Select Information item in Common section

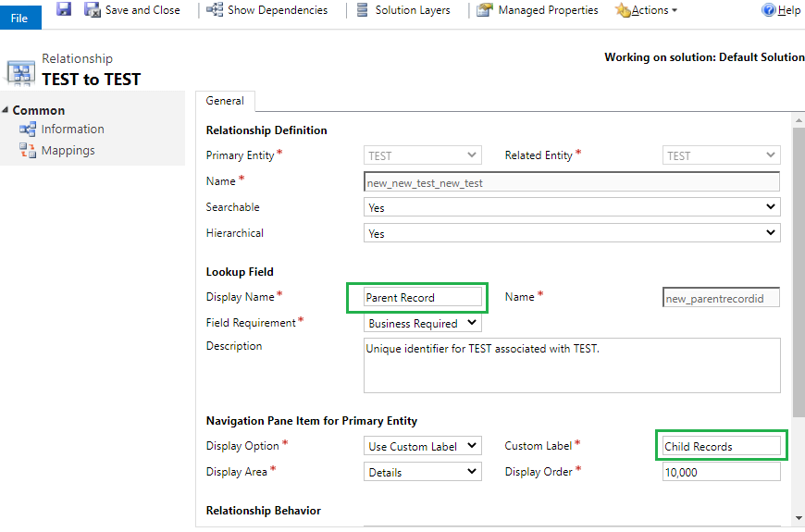pos(72,129)
